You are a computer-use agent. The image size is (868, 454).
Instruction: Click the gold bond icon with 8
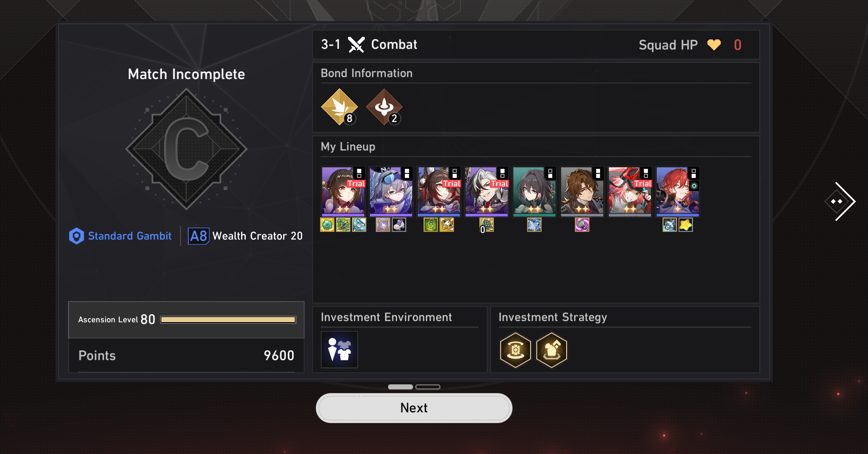339,107
